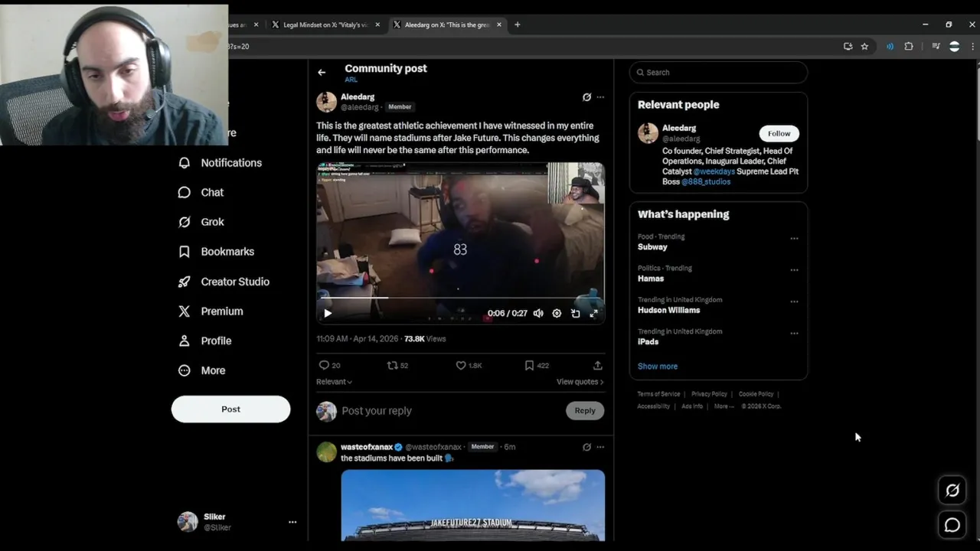
Task: Open the Accessibility footer link
Action: (653, 406)
